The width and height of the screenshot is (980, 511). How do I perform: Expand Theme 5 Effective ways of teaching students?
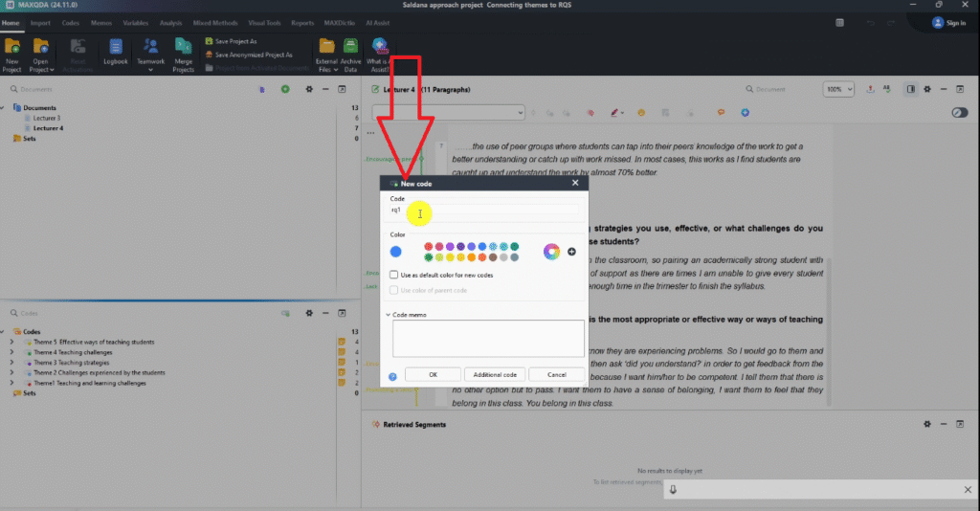[11, 342]
